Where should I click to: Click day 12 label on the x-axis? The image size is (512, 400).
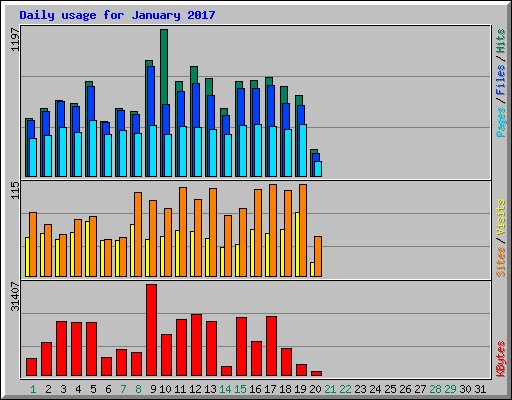(x=195, y=389)
